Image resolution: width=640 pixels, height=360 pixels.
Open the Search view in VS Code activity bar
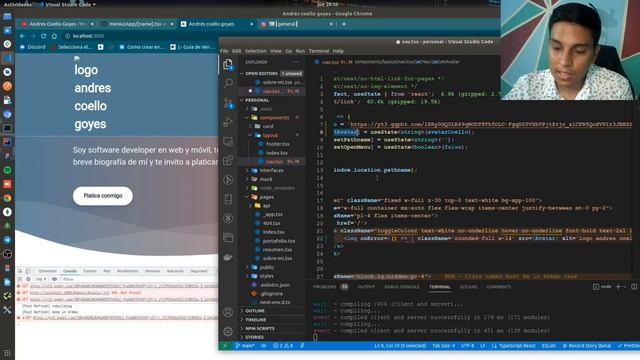tap(228, 83)
